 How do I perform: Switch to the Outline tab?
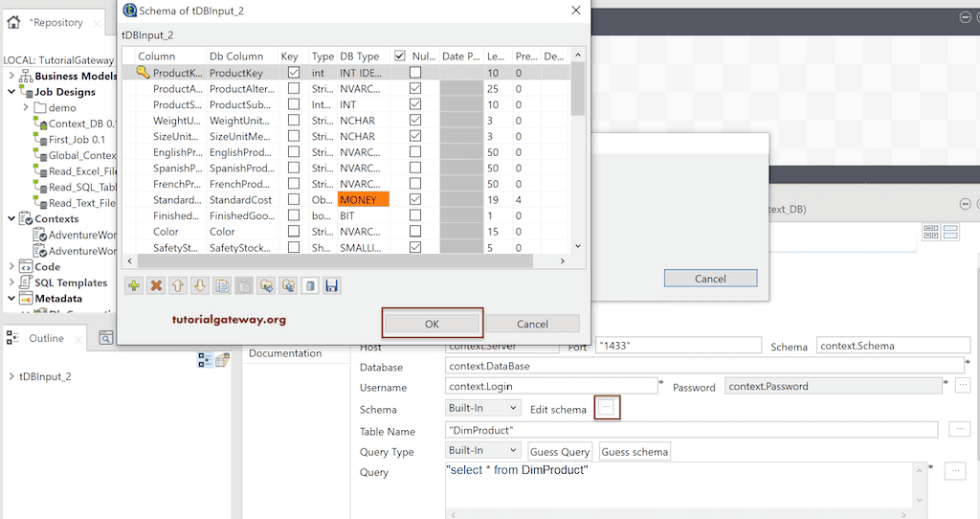pos(46,338)
